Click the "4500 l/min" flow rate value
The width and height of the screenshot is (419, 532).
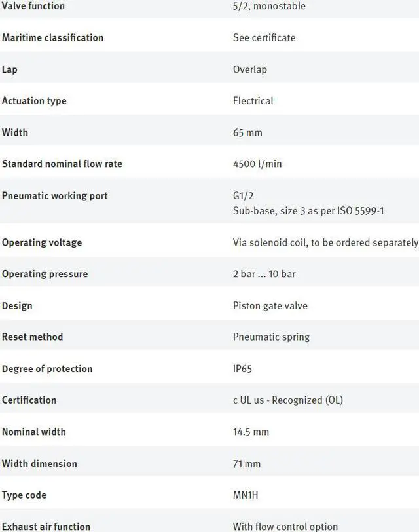pos(257,164)
